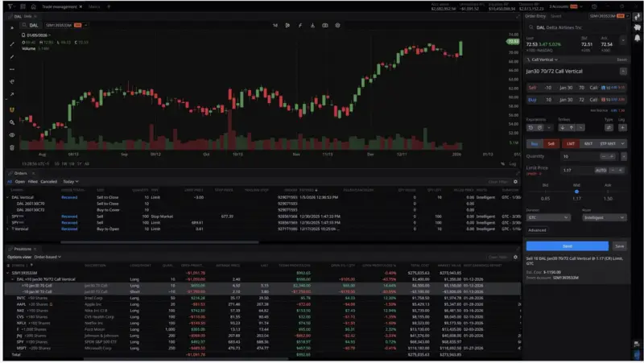Viewport: 644px width, 363px height.
Task: Move strikes up with arrow button
Action: (572, 128)
